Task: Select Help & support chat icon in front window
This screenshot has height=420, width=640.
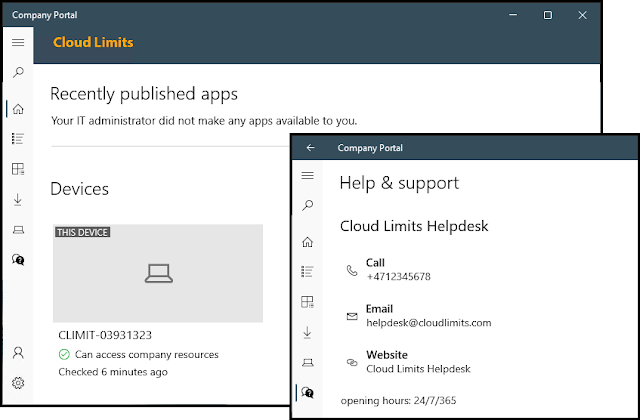Action: pos(307,393)
